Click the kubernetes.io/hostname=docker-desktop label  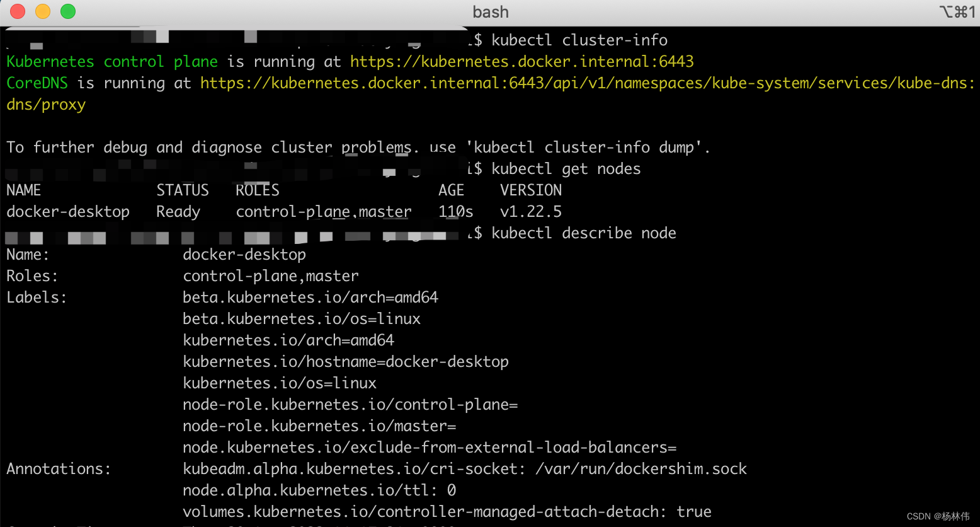click(x=346, y=362)
